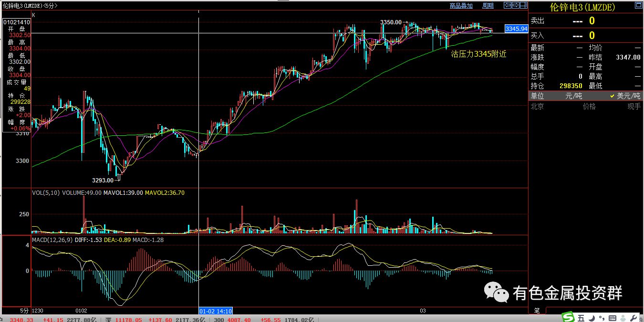Click the Sogou input method S logo
This screenshot has width=644, height=322.
(569, 317)
